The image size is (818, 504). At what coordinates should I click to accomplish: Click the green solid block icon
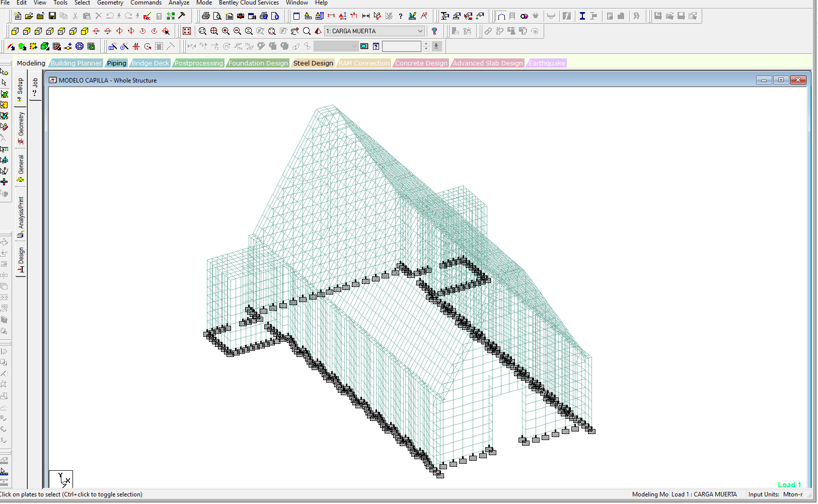tap(45, 46)
